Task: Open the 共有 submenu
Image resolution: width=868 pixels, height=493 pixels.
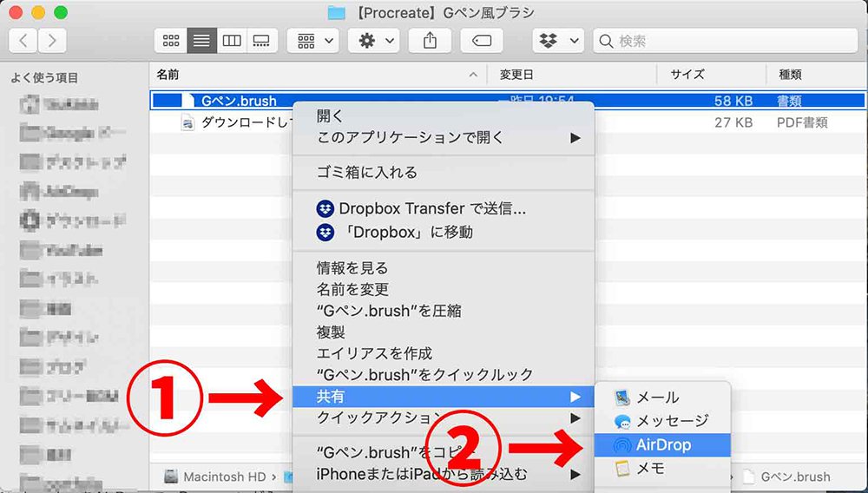Action: [443, 397]
